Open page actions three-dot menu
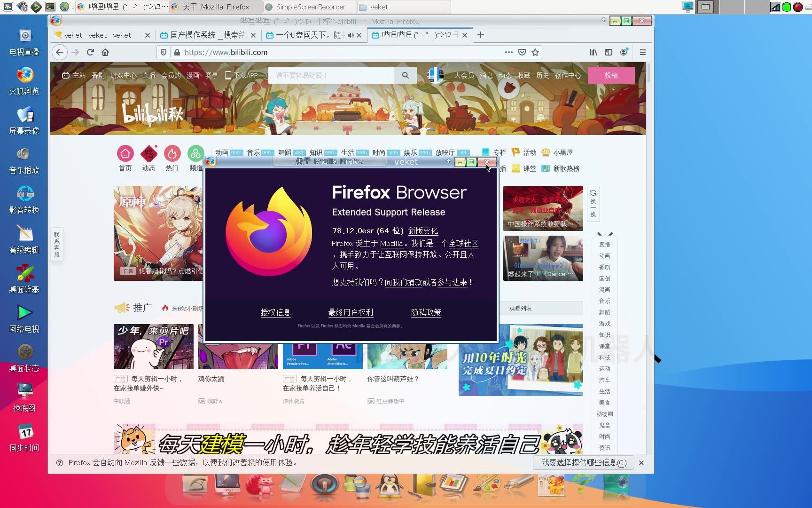This screenshot has height=508, width=812. tap(508, 52)
